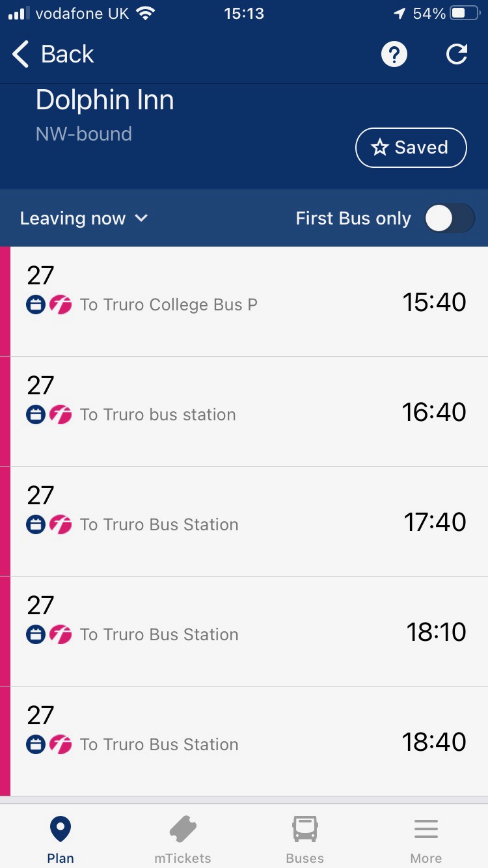This screenshot has height=868, width=488.
Task: Tap the calendar icon on 18:40 departure
Action: coord(36,744)
